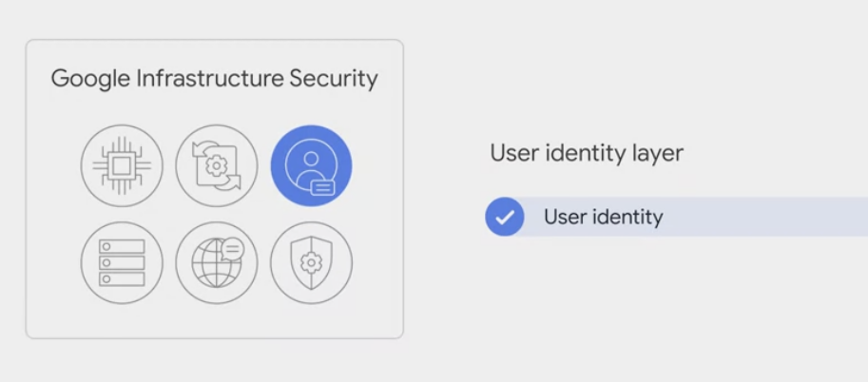
Task: Toggle the blue checkmark beside User identity
Action: pyautogui.click(x=505, y=217)
